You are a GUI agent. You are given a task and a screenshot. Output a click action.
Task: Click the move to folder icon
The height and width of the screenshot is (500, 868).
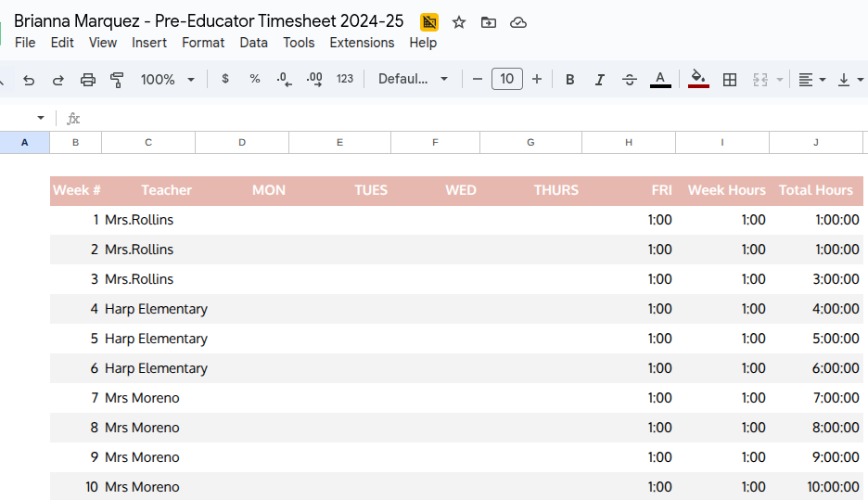coord(489,22)
